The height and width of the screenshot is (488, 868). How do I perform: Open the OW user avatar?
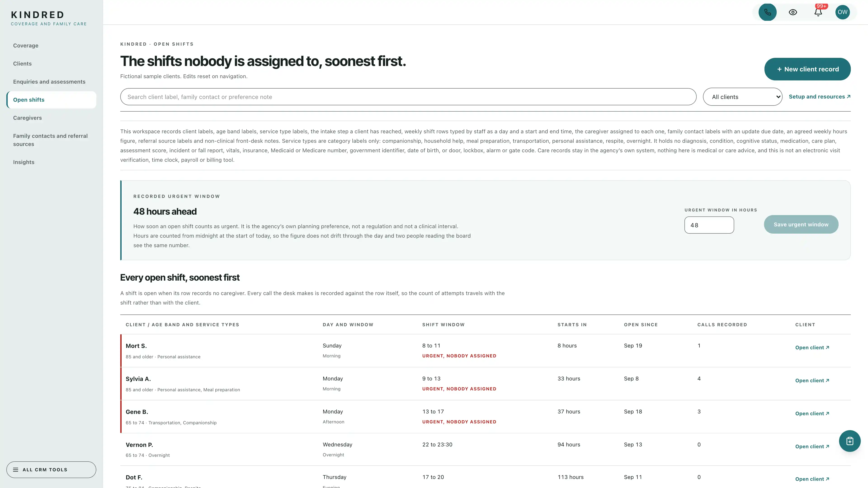click(x=842, y=12)
